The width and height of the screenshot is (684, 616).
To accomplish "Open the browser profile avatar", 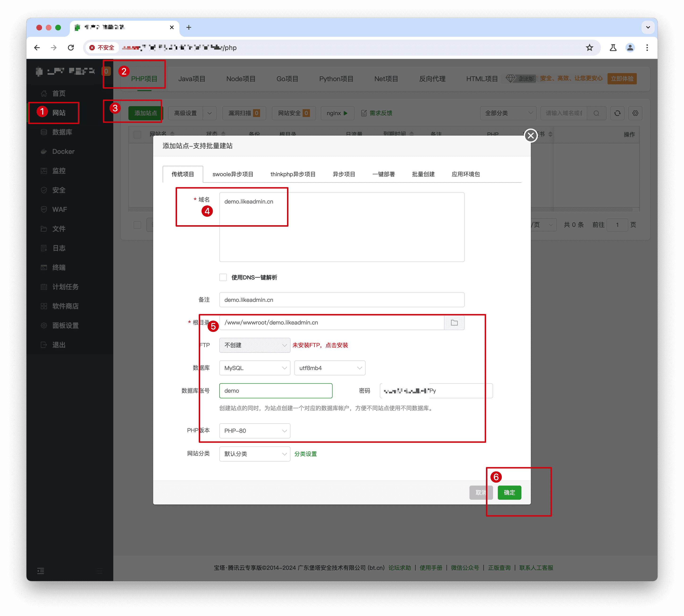I will (630, 48).
